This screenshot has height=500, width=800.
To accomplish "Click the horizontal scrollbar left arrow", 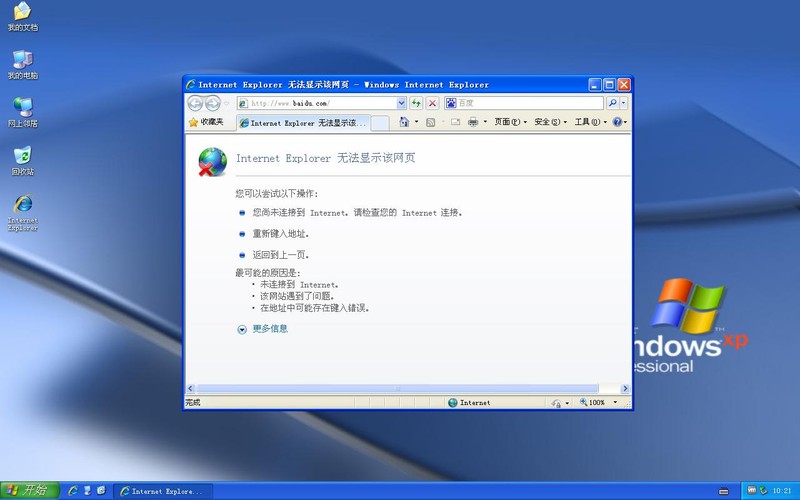I will [x=191, y=389].
